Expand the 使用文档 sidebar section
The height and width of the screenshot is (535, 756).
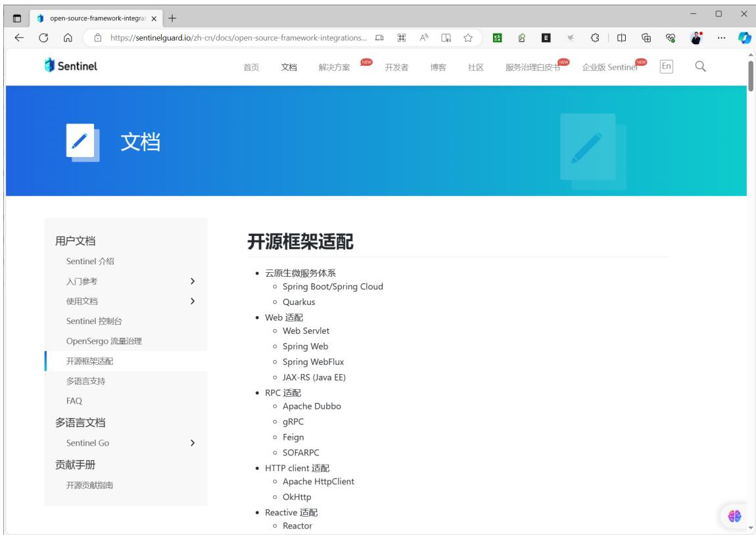(193, 301)
